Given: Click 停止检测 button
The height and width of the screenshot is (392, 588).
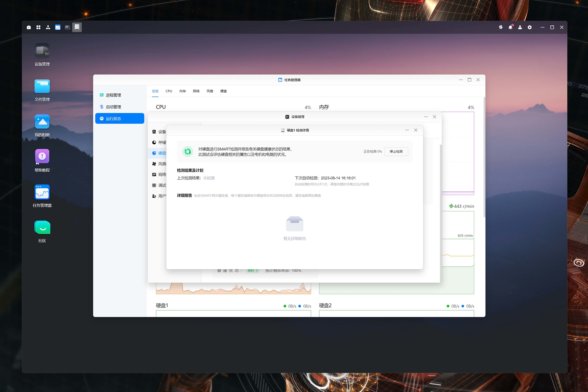Looking at the screenshot, I should (x=396, y=151).
